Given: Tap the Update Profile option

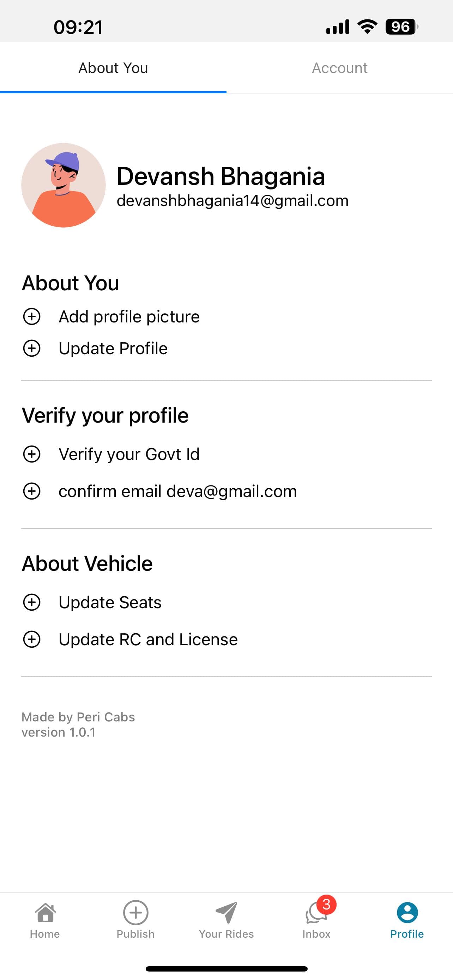Looking at the screenshot, I should [113, 349].
